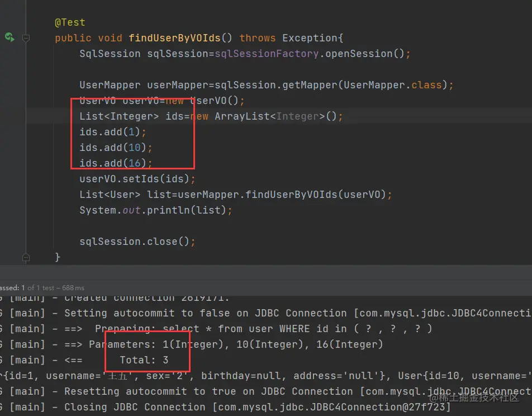The image size is (532, 416).
Task: Place cursor on ids.add(16) line
Action: tap(116, 163)
